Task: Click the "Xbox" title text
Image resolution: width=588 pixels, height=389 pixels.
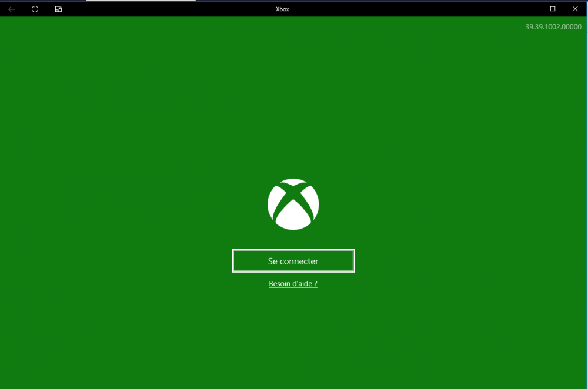Action: [282, 9]
